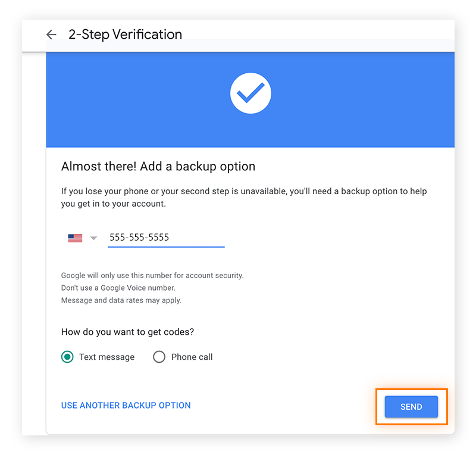Tap the white checkmark inside the blue banner
The width and height of the screenshot is (476, 455).
pos(250,93)
